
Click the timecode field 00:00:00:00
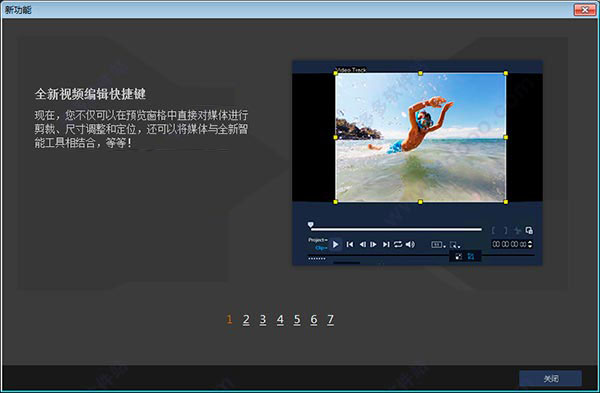tap(509, 244)
